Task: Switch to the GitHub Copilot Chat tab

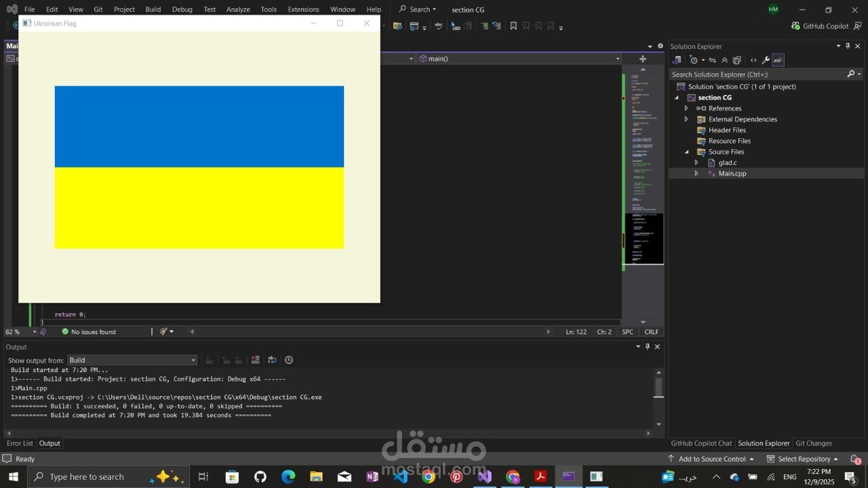Action: coord(701,443)
